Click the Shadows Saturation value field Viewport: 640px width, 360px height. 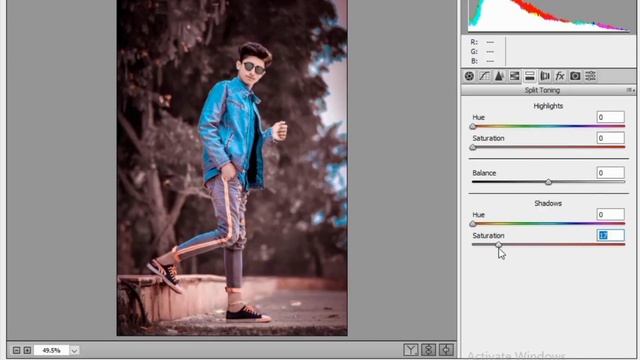[610, 235]
